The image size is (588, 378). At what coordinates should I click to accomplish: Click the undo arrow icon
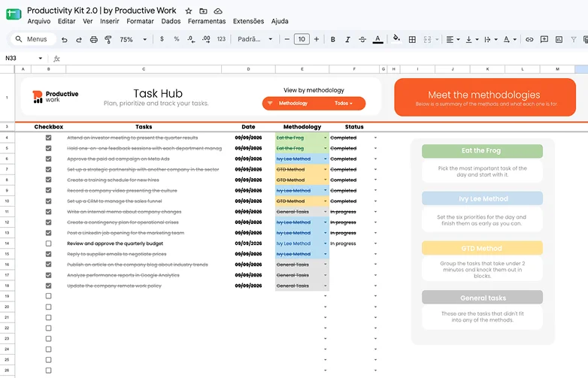[65, 39]
